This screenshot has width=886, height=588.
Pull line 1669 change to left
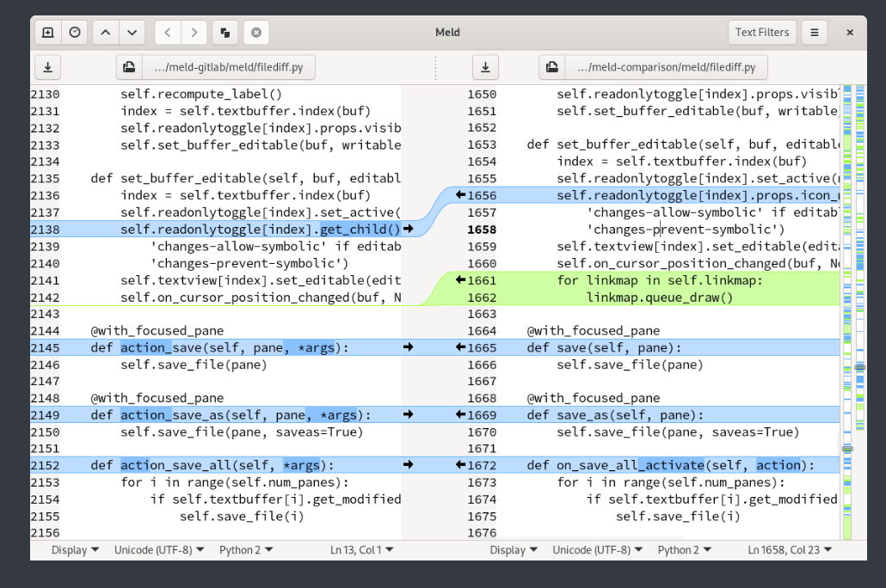click(460, 414)
